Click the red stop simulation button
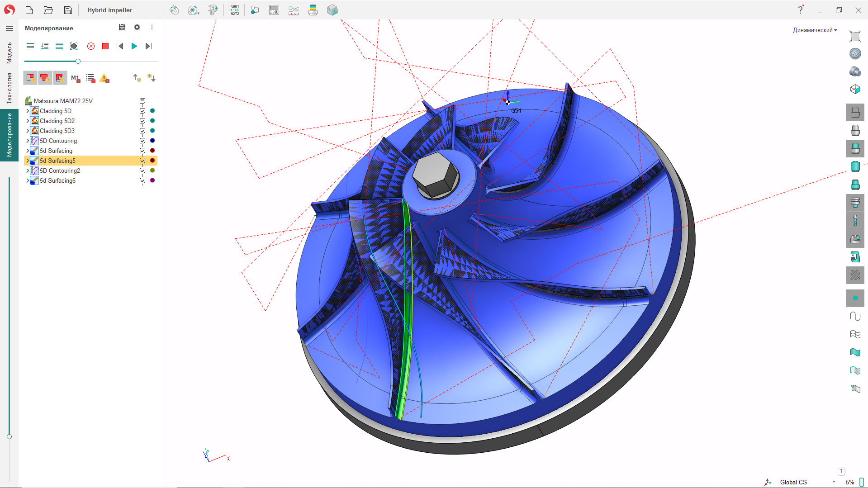Viewport: 868px width, 488px height. coord(105,46)
